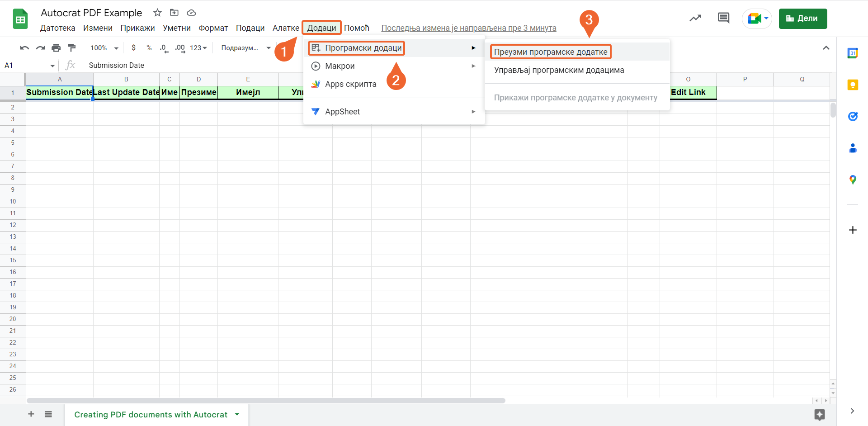Click the document title Autocrat PDF Example
The height and width of the screenshot is (426, 868).
[91, 13]
